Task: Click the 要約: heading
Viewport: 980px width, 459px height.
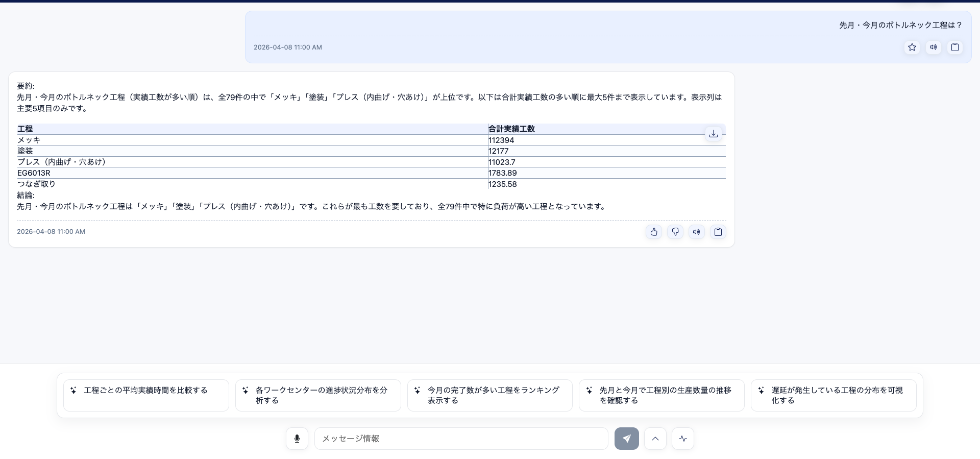Action: [x=26, y=86]
